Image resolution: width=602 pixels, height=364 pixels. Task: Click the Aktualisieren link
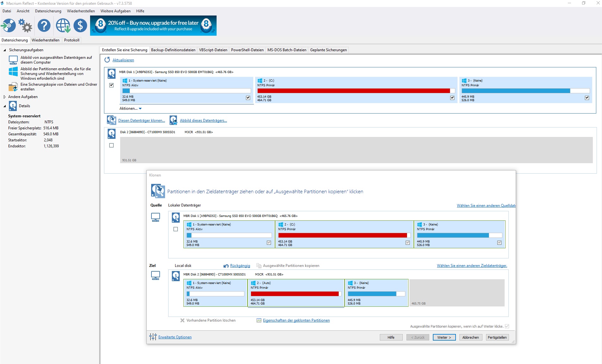coord(123,60)
